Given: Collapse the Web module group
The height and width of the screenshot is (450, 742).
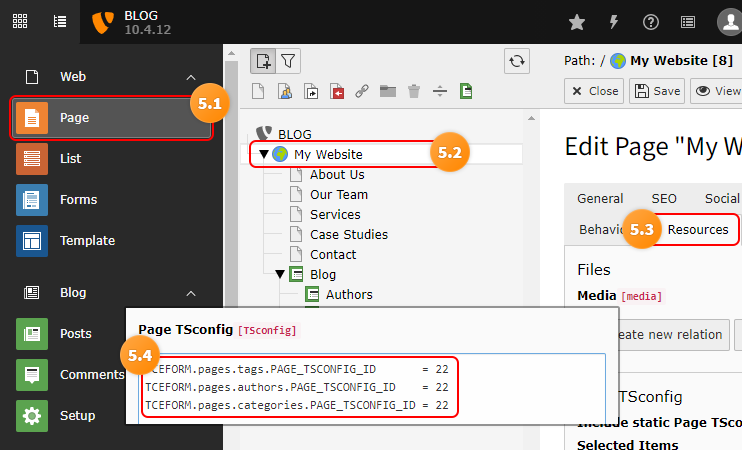Looking at the screenshot, I should [x=191, y=77].
